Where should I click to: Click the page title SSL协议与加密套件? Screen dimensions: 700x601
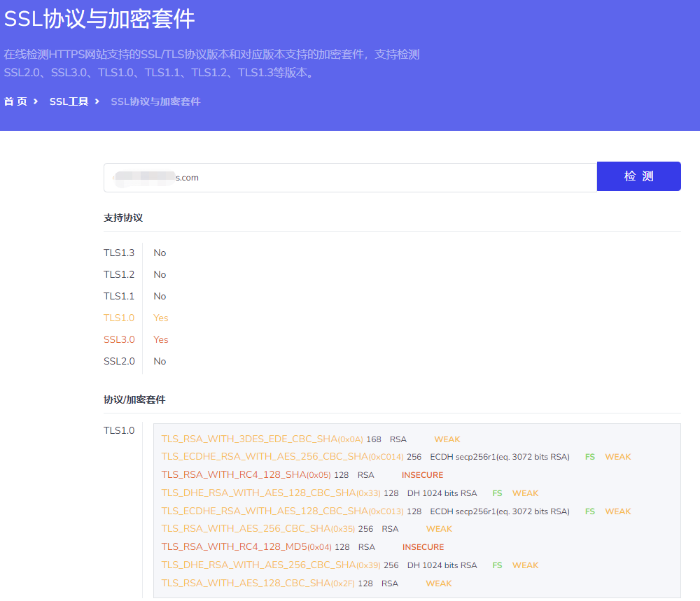(99, 20)
